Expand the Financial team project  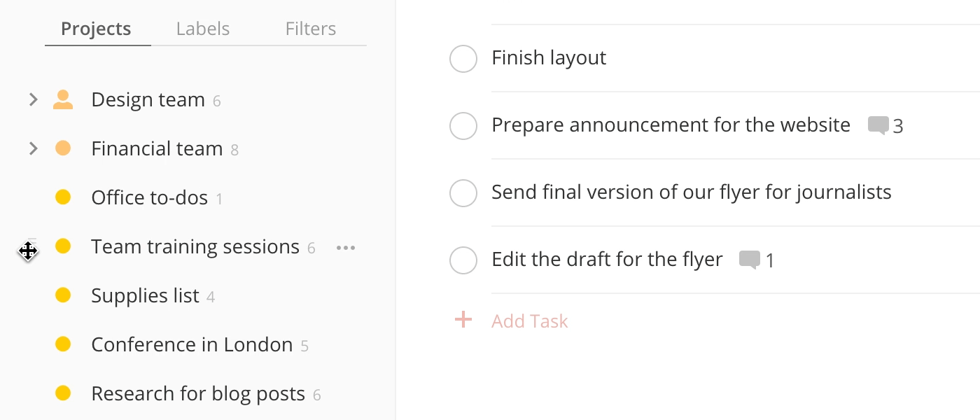click(33, 149)
